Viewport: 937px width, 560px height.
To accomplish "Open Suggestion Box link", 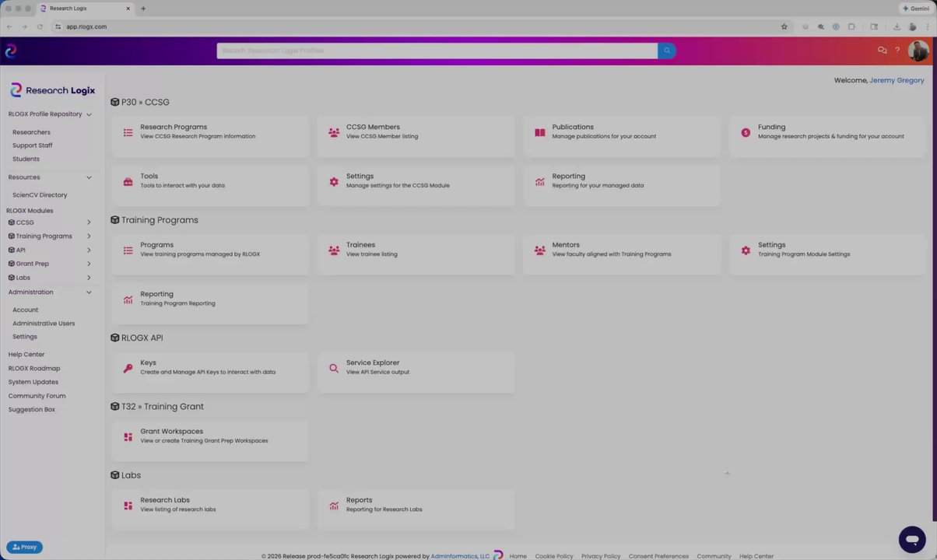I will pos(32,410).
